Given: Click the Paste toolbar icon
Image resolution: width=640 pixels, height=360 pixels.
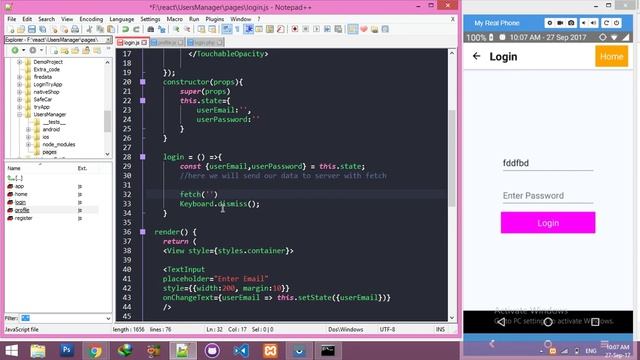Looking at the screenshot, I should click(x=111, y=29).
